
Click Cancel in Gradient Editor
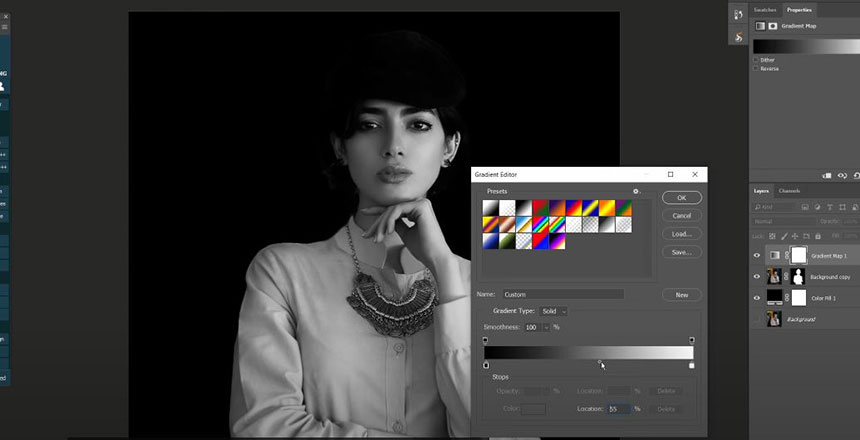[682, 216]
